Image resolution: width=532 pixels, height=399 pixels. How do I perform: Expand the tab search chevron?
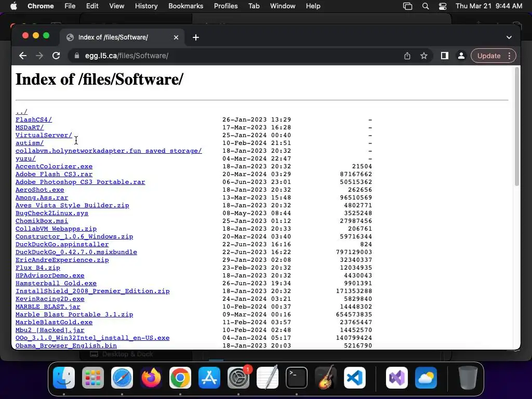point(509,37)
